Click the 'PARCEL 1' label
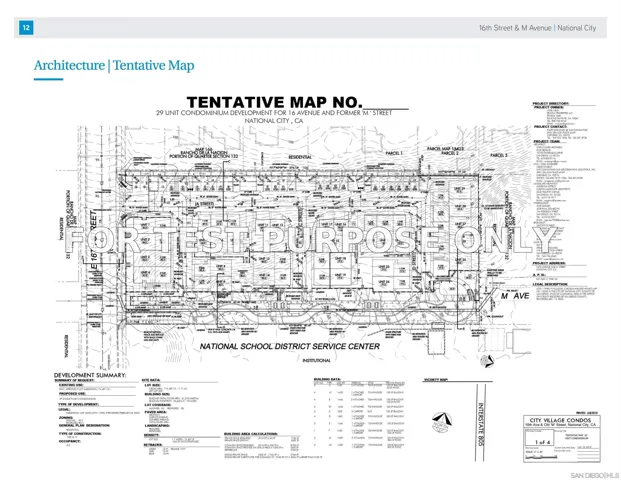621x480 pixels. click(394, 153)
